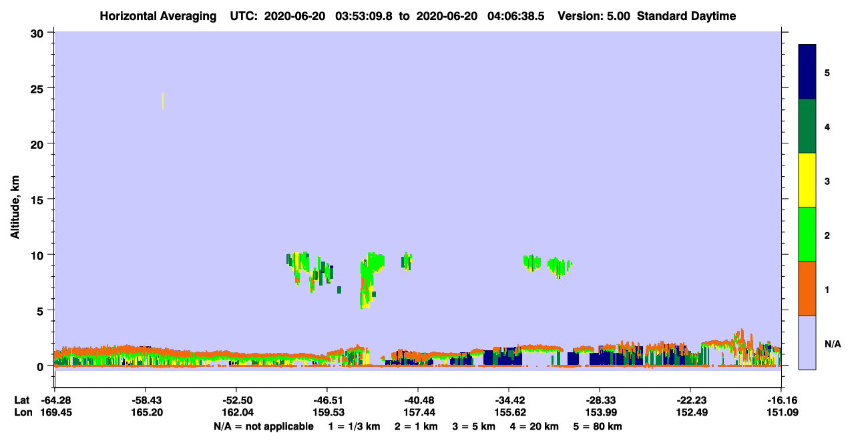Screen dimensions: 868x445
Task: Click the isolated yellow streak near 24 km
Action: (163, 101)
